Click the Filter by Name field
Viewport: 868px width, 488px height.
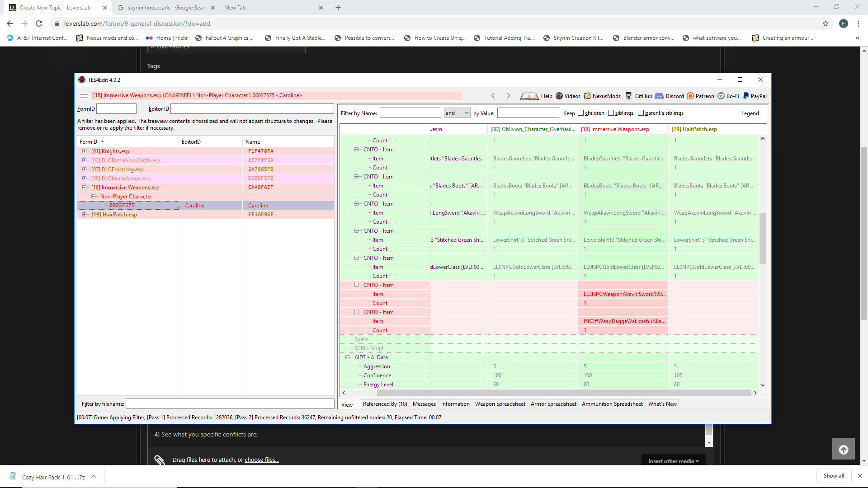point(410,113)
